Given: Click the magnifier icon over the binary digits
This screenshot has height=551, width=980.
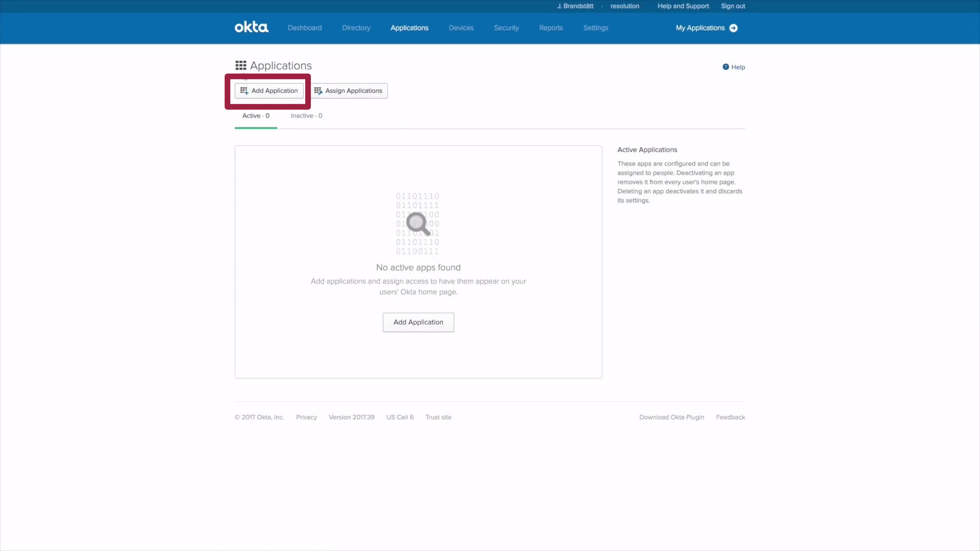Looking at the screenshot, I should [418, 224].
